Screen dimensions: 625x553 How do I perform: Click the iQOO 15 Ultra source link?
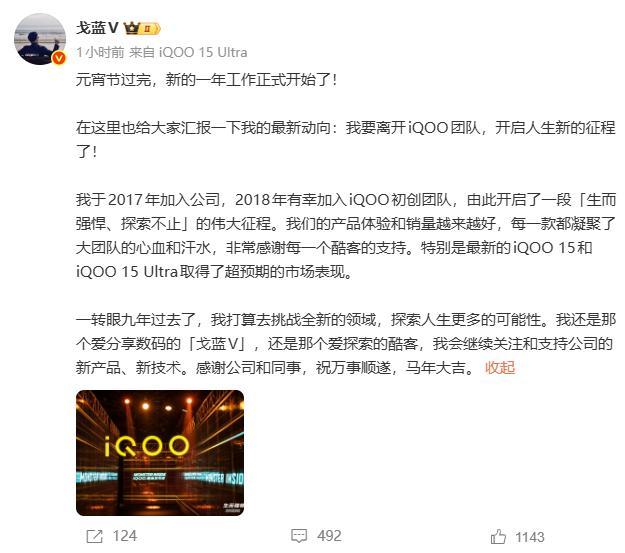203,52
